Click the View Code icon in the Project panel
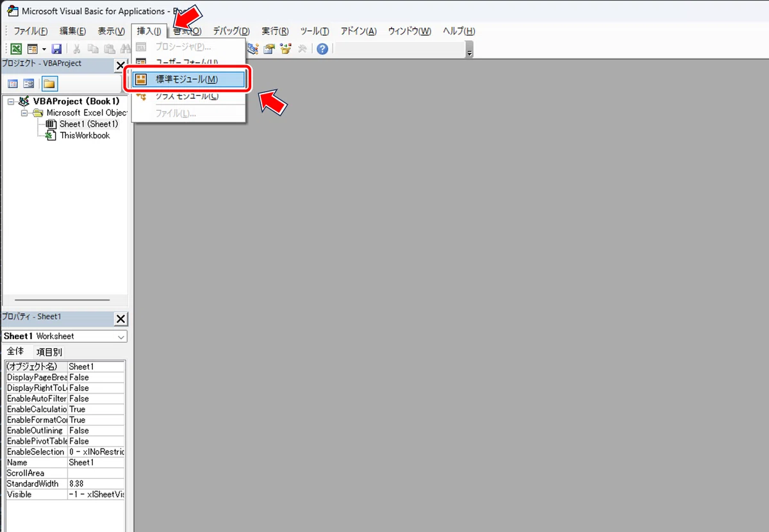Screen dimensions: 769x532 12,84
